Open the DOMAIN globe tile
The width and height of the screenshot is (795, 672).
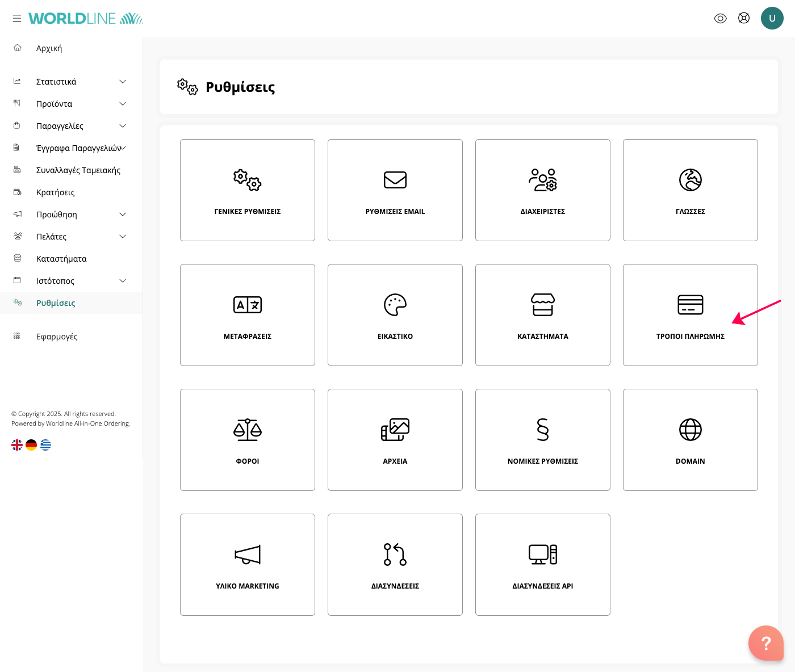click(x=690, y=440)
